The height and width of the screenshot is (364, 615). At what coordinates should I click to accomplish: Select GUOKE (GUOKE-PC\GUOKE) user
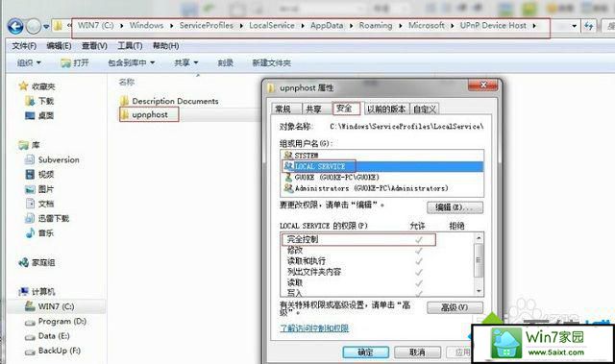point(382,178)
